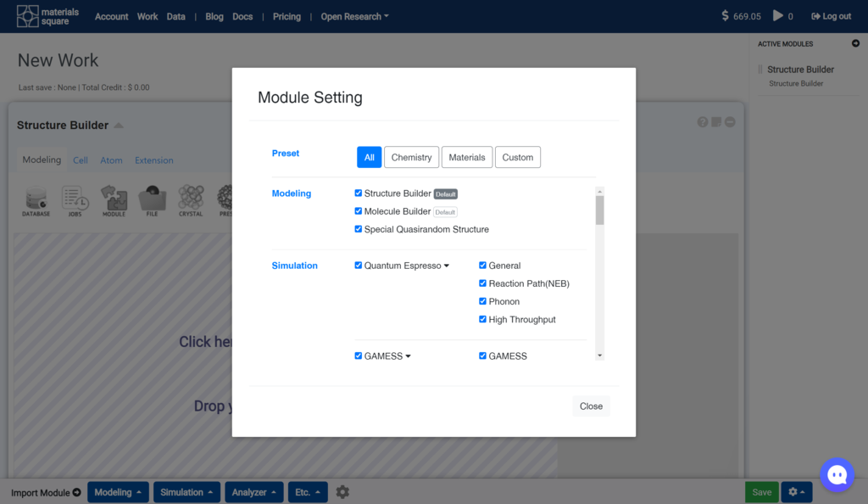
Task: Open the Open Research dropdown menu
Action: pyautogui.click(x=354, y=16)
